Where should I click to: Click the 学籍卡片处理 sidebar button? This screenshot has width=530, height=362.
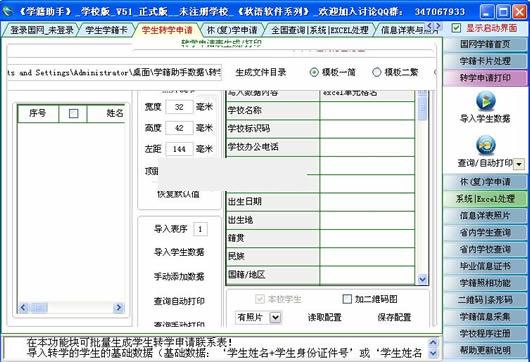[485, 61]
